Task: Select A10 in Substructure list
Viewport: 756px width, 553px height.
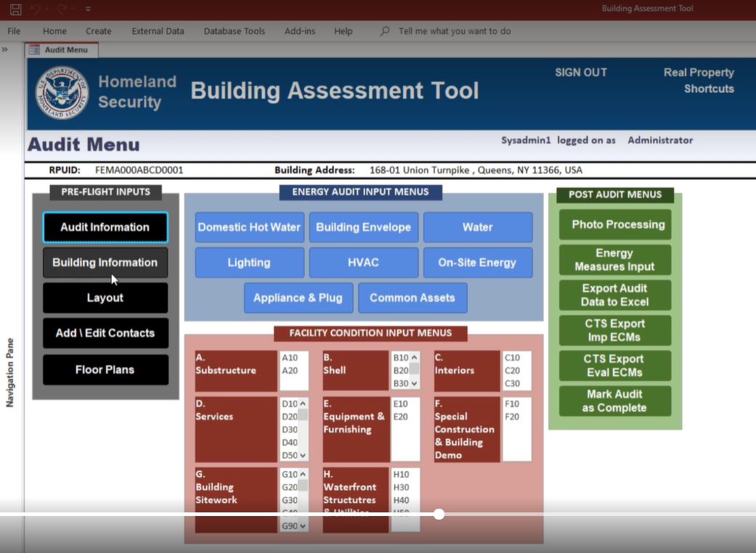Action: (x=290, y=358)
